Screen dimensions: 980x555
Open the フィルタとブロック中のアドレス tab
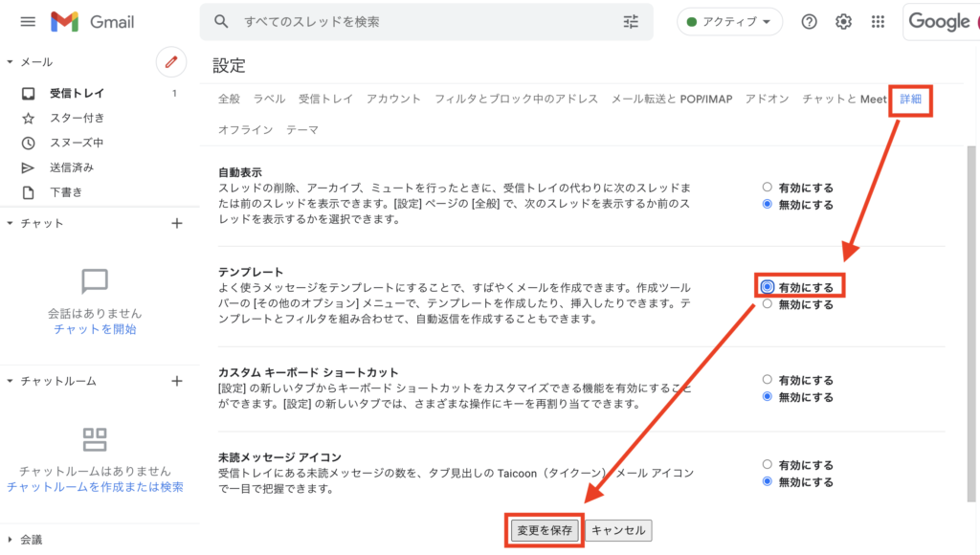[516, 99]
